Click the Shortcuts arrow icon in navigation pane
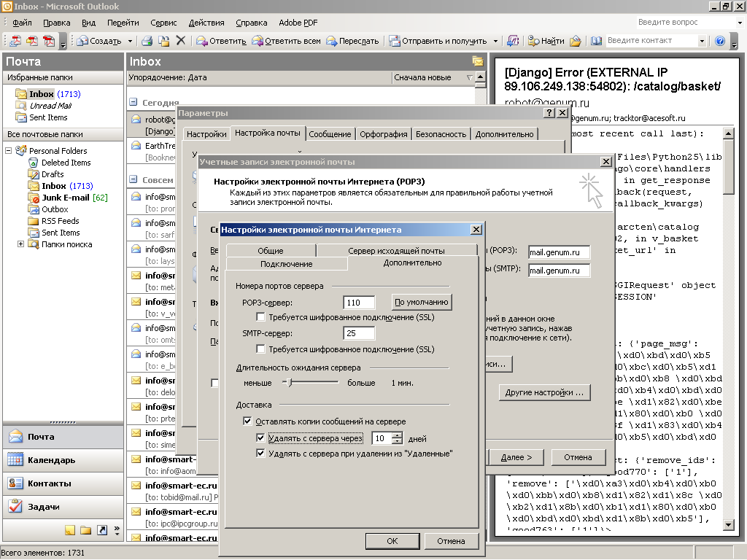This screenshot has width=747, height=560. (102, 530)
